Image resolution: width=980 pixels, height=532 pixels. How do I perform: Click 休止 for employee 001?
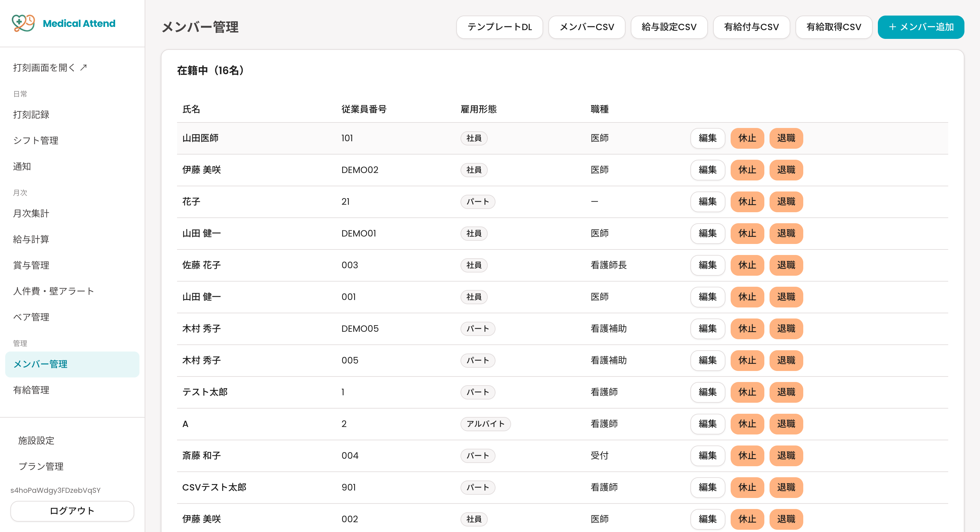click(747, 297)
